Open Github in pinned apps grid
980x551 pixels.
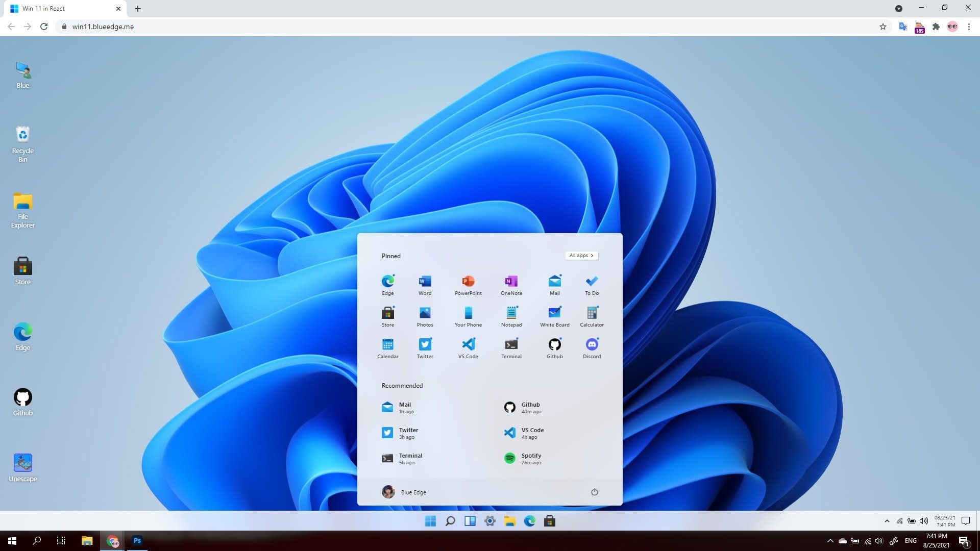pos(555,348)
